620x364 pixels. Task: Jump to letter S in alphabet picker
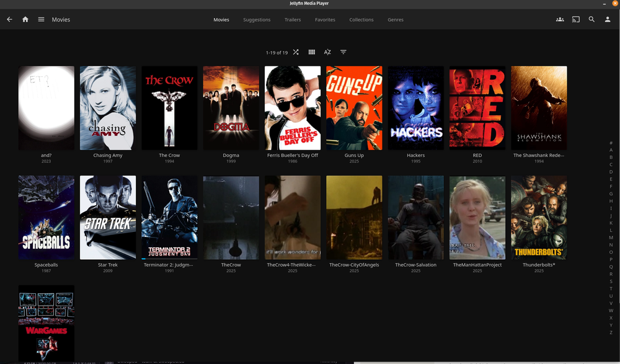point(611,281)
